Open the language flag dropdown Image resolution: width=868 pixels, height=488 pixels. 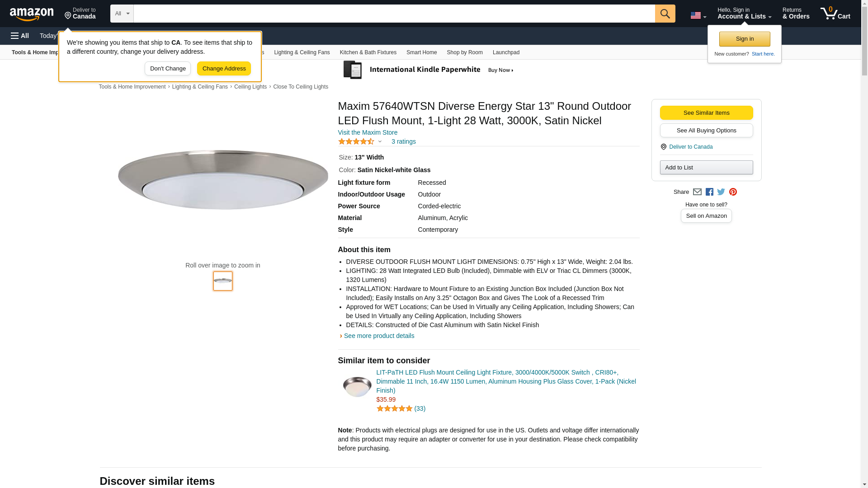(x=698, y=15)
